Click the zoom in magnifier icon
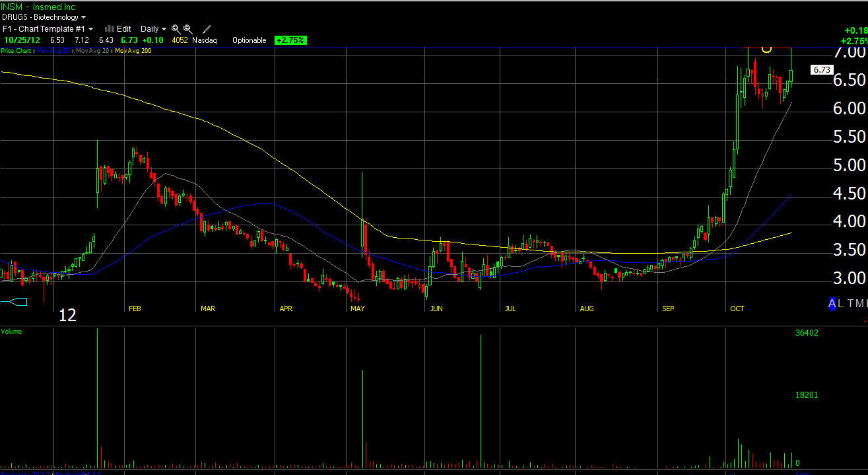The width and height of the screenshot is (868, 475). pyautogui.click(x=176, y=29)
